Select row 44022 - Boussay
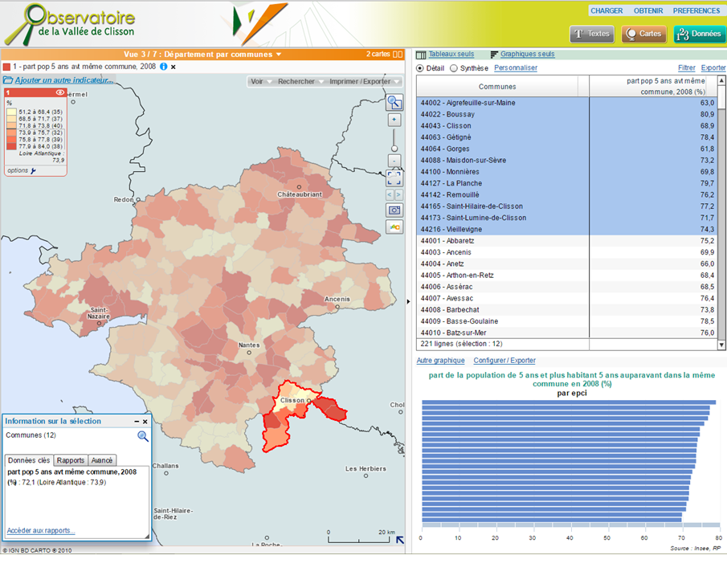This screenshot has height=588, width=727. tap(567, 114)
